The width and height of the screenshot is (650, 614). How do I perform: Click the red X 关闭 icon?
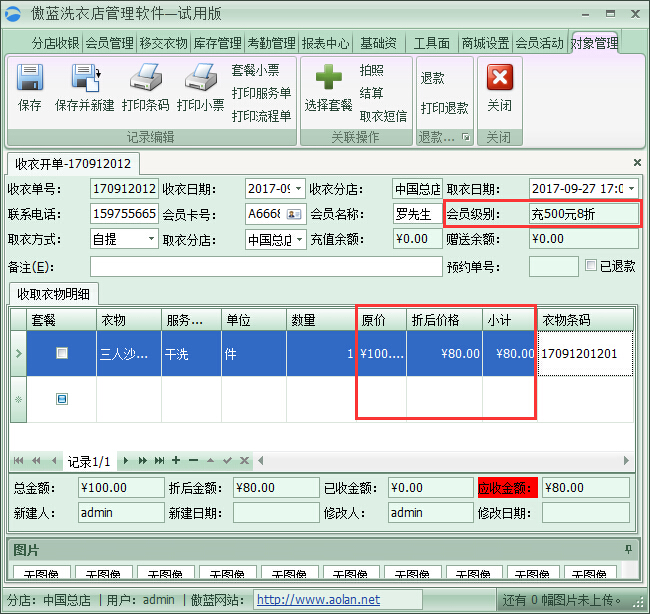[x=499, y=78]
